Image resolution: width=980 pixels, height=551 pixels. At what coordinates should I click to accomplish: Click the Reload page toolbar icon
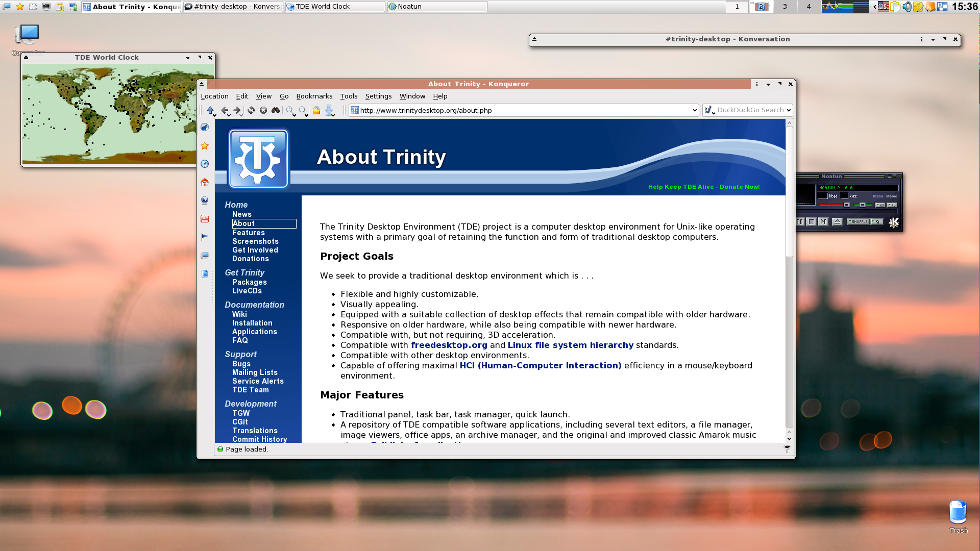click(251, 110)
